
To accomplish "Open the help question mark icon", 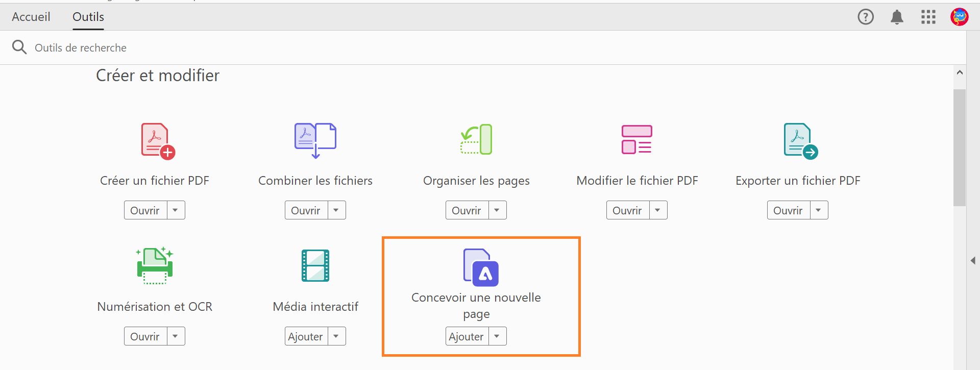I will 866,16.
